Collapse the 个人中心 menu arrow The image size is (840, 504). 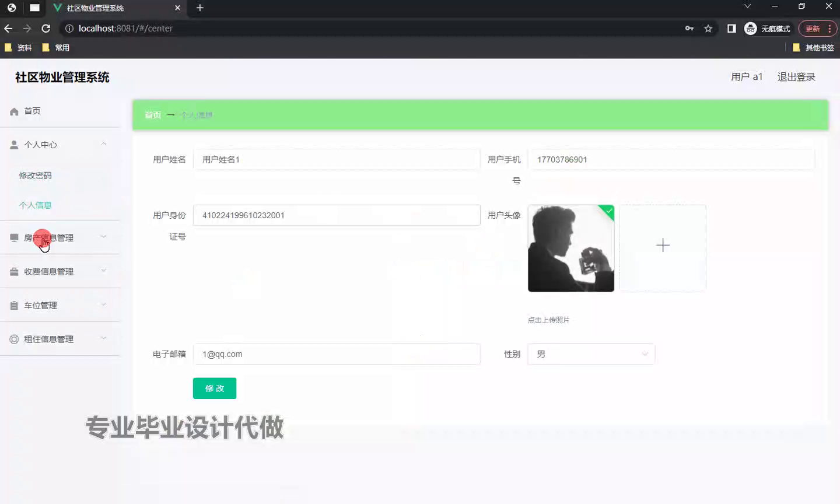[104, 144]
